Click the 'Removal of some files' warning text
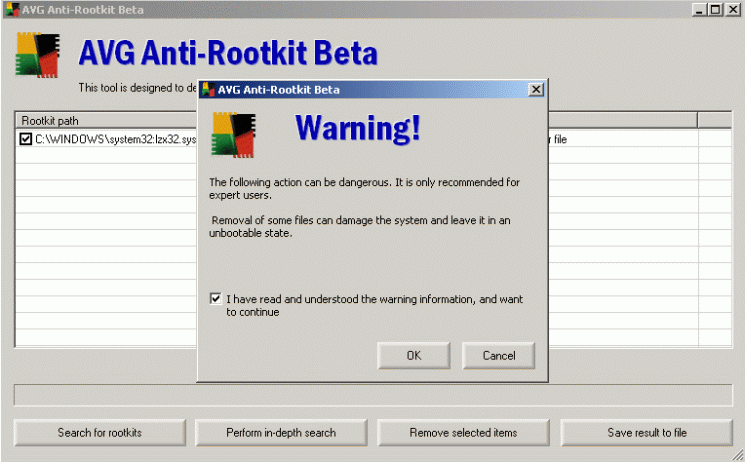Viewport: 745px width, 462px height. (360, 227)
